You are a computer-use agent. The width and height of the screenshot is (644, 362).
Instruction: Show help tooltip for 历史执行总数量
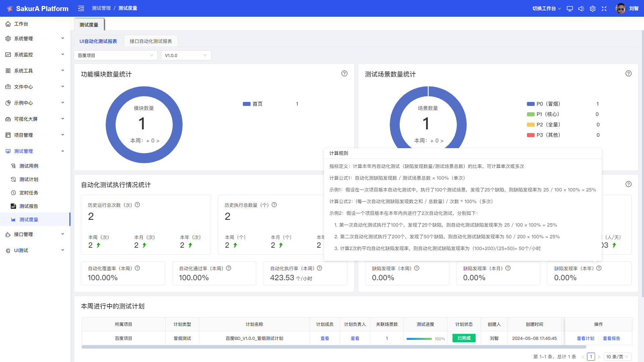(x=274, y=205)
